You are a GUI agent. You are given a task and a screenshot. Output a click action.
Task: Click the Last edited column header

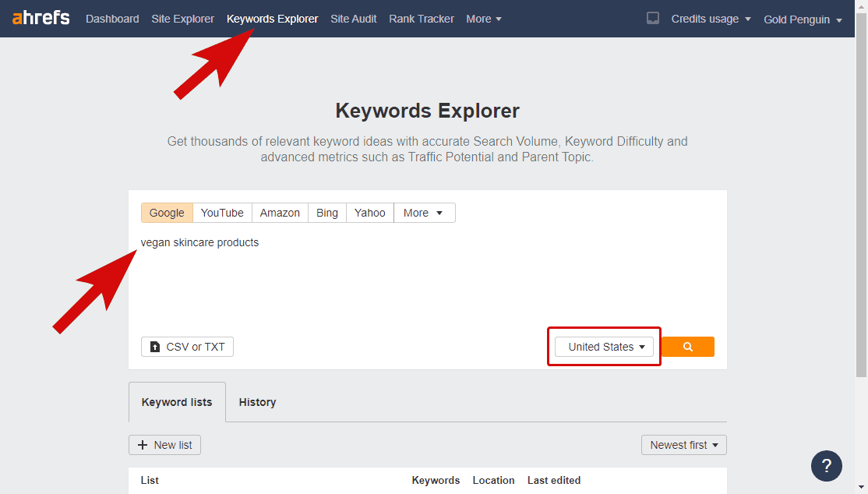[553, 480]
